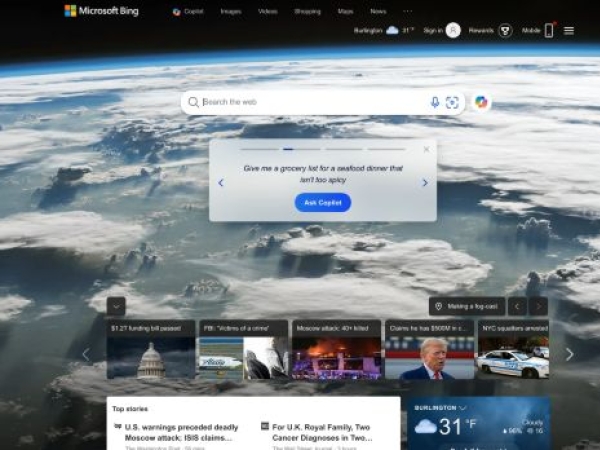Click the location pin icon in image info
The height and width of the screenshot is (450, 600).
coord(439,306)
